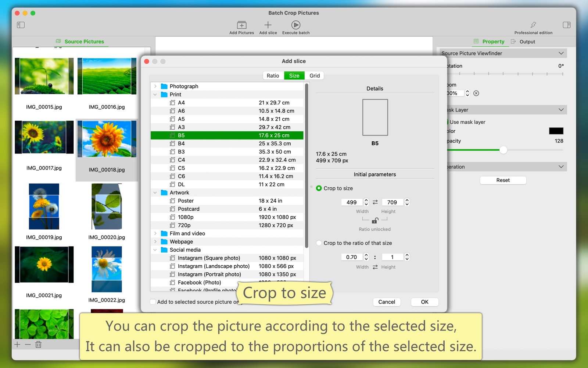This screenshot has height=368, width=588.
Task: Open the Professional edition icon
Action: [x=533, y=25]
